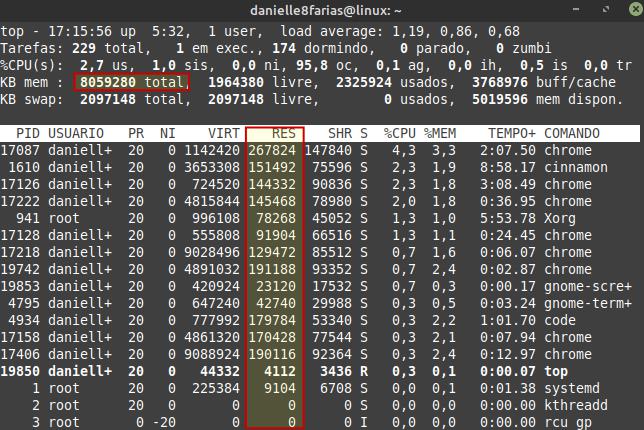
Task: Click the USUARIO column header
Action: point(77,133)
